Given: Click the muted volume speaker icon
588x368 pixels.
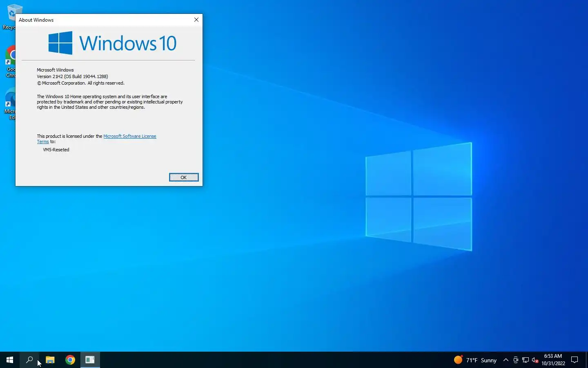Looking at the screenshot, I should [535, 360].
